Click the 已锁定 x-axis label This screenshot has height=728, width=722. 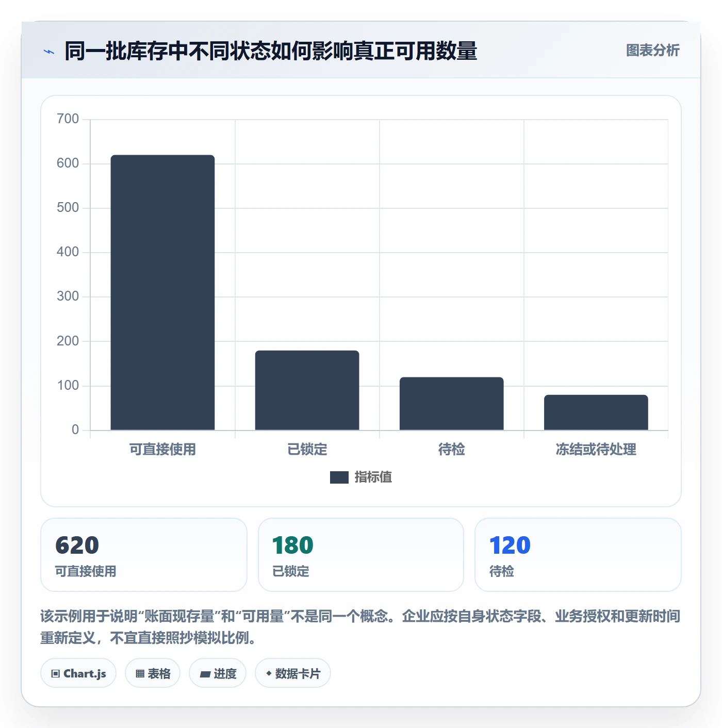307,450
